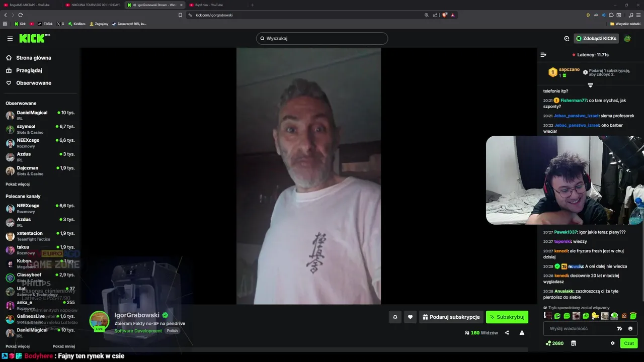Select the halo green emote
644x362 pixels.
633,316
